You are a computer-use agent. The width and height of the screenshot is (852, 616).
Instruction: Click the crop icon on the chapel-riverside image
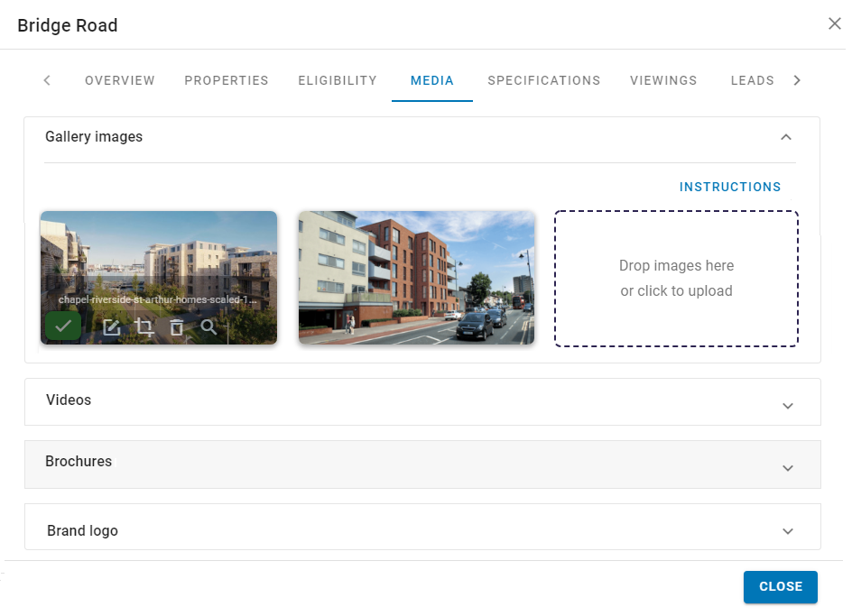[x=144, y=327]
